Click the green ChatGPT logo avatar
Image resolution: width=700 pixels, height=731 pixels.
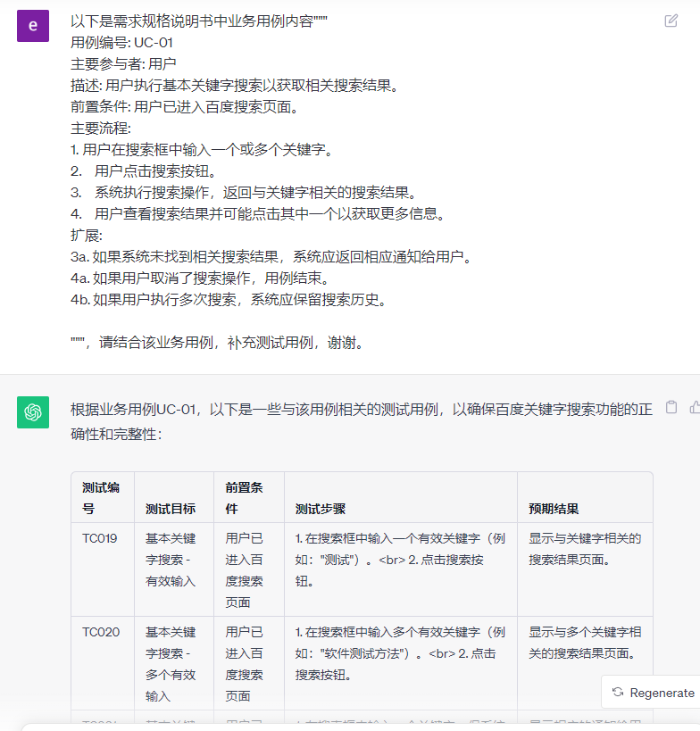click(33, 412)
